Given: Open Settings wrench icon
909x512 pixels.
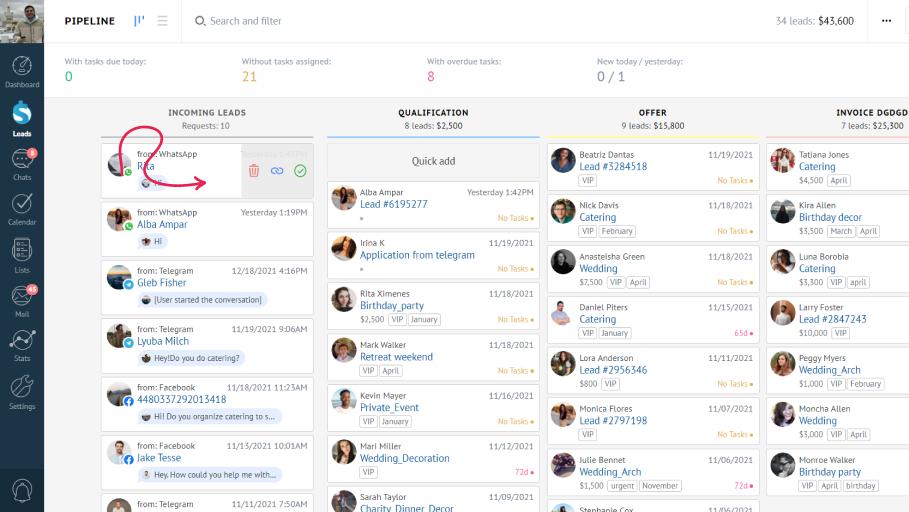Looking at the screenshot, I should (x=21, y=391).
